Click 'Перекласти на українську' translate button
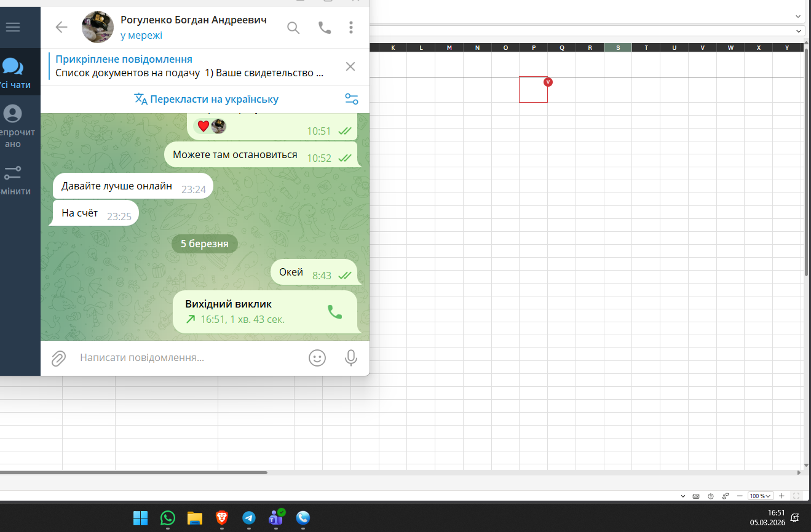The image size is (811, 532). coord(207,99)
